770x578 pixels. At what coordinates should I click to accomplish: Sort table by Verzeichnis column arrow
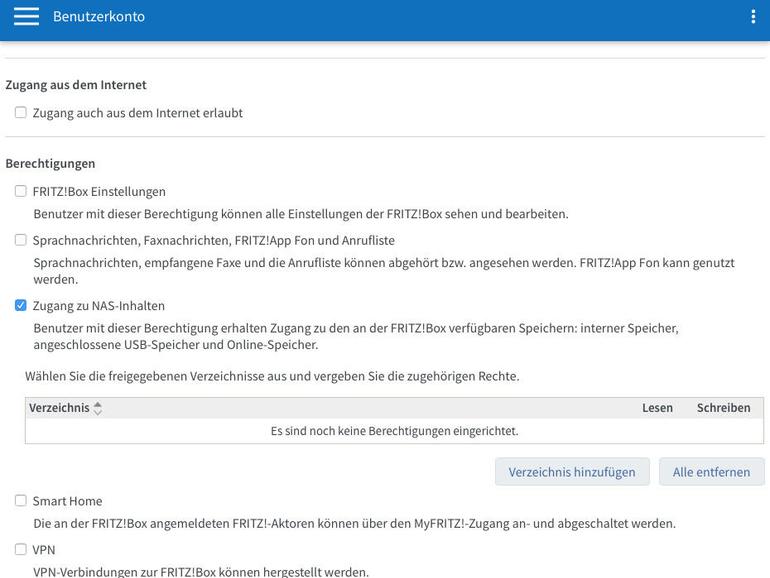pyautogui.click(x=98, y=408)
